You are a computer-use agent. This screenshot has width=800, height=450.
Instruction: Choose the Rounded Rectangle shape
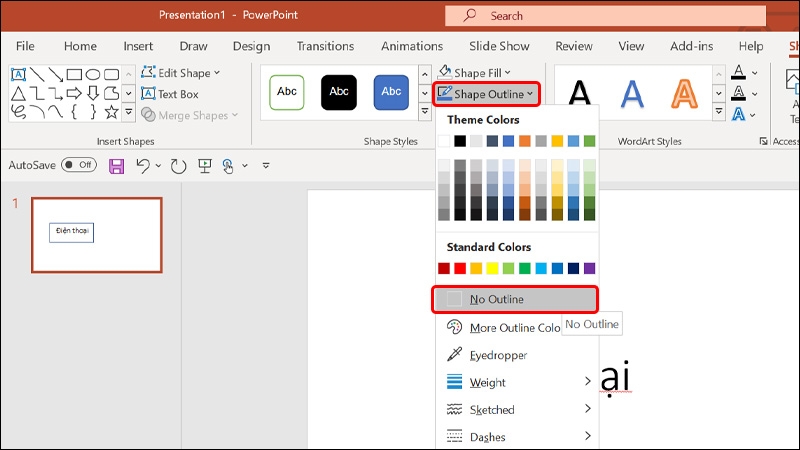pos(111,74)
